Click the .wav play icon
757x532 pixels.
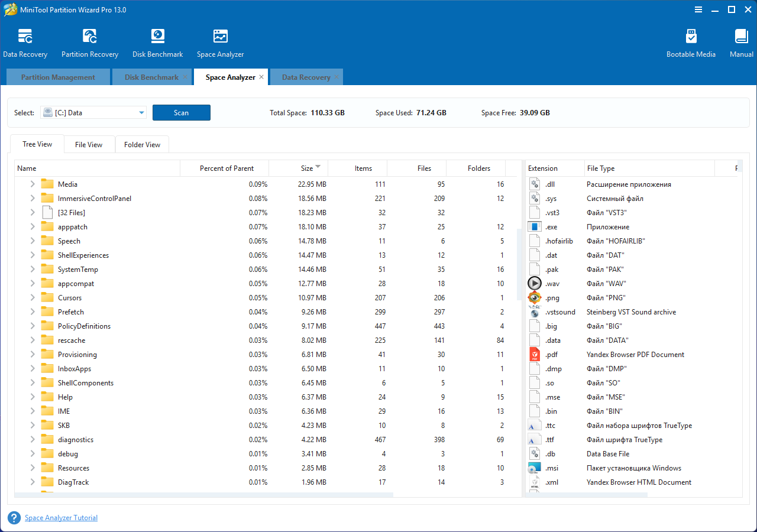click(x=535, y=284)
